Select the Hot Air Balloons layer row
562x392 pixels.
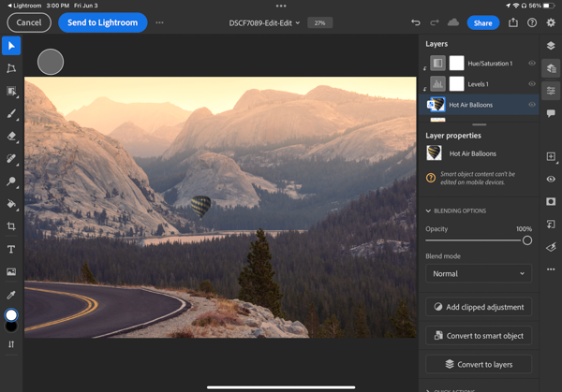479,105
